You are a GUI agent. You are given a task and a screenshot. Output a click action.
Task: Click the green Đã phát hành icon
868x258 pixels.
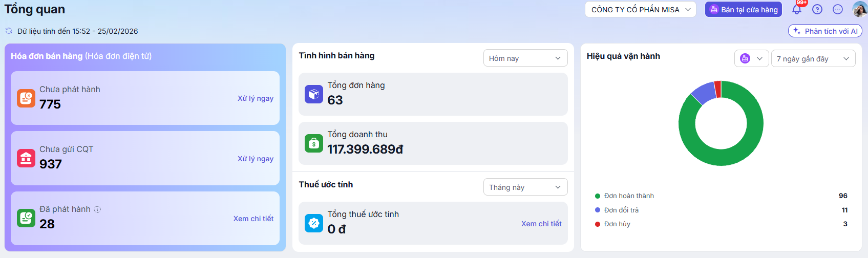(x=26, y=218)
